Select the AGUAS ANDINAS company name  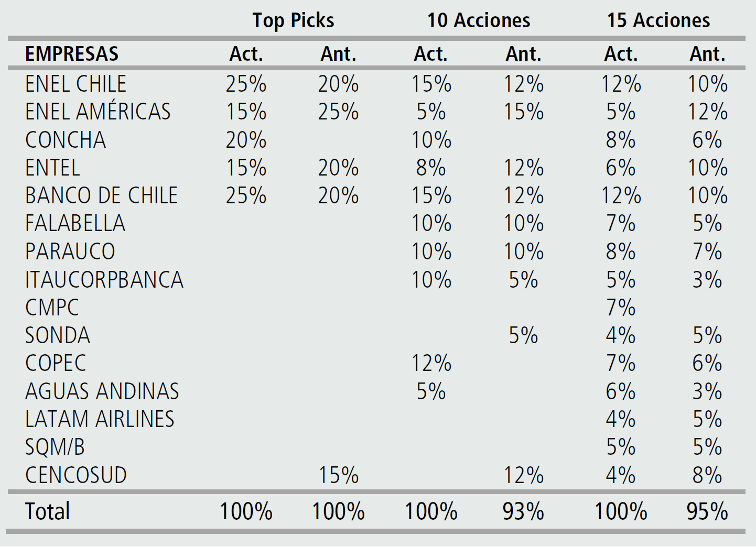pos(102,391)
